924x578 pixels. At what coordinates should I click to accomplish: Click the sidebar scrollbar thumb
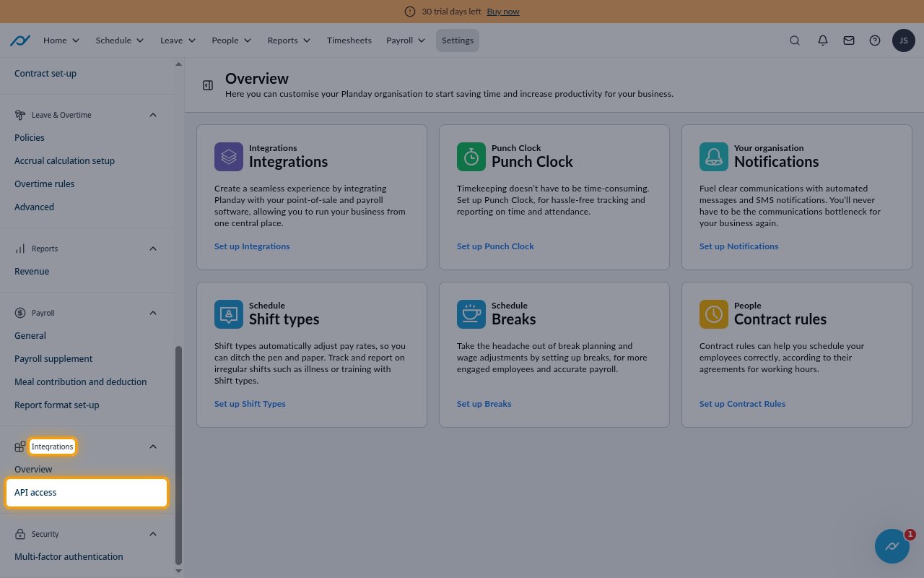pos(179,455)
